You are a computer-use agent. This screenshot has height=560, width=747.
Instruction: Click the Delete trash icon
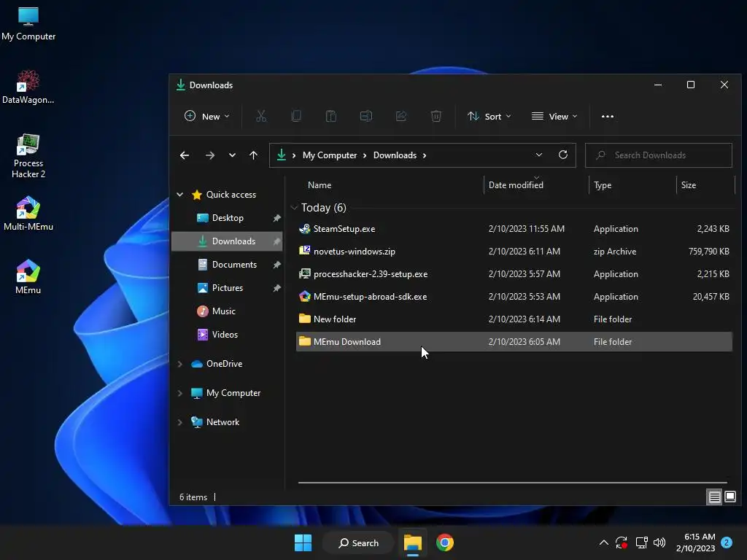[x=436, y=116]
